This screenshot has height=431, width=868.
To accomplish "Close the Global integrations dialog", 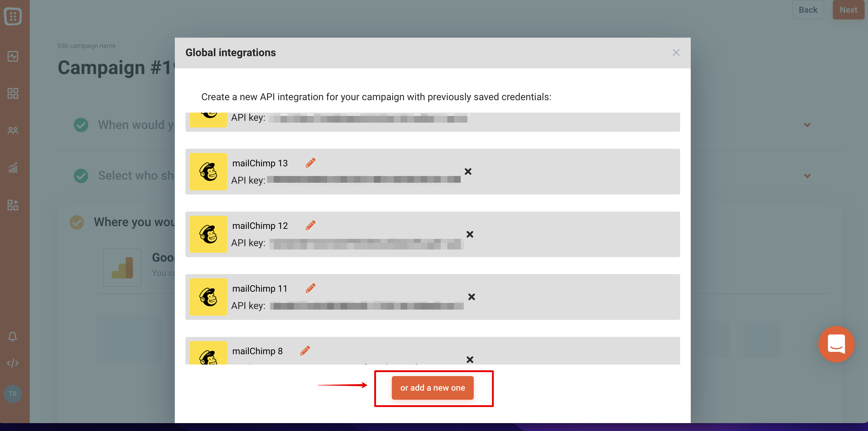I will coord(676,53).
